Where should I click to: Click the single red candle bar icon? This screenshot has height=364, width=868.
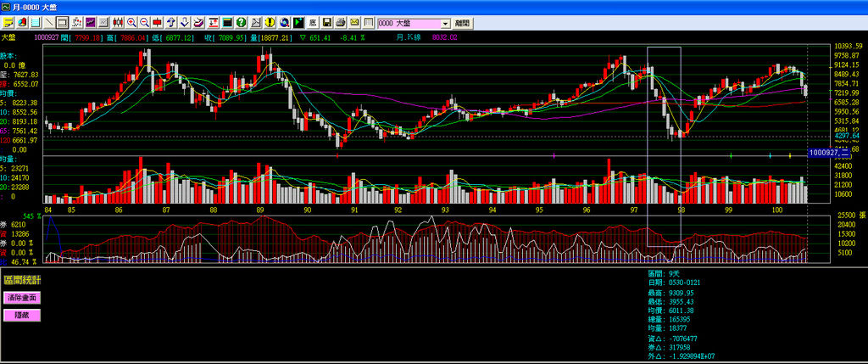pos(157,23)
